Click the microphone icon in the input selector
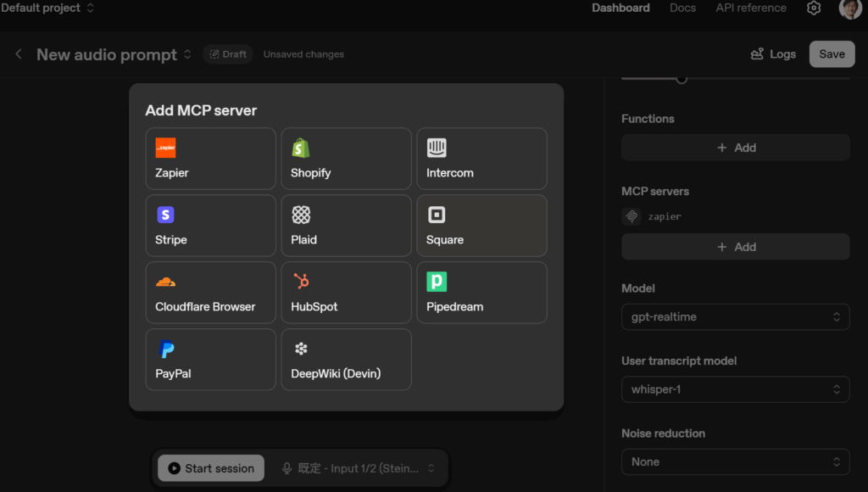This screenshot has width=868, height=492. click(x=287, y=468)
